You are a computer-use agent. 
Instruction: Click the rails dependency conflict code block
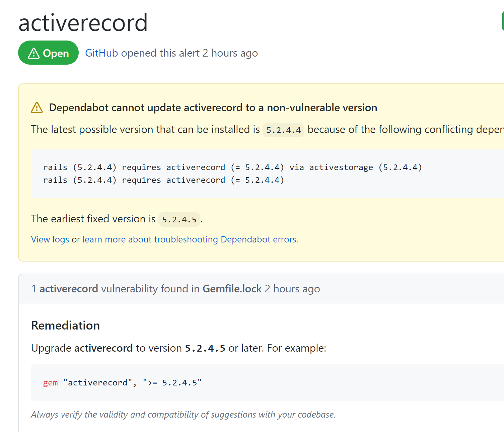click(x=232, y=173)
